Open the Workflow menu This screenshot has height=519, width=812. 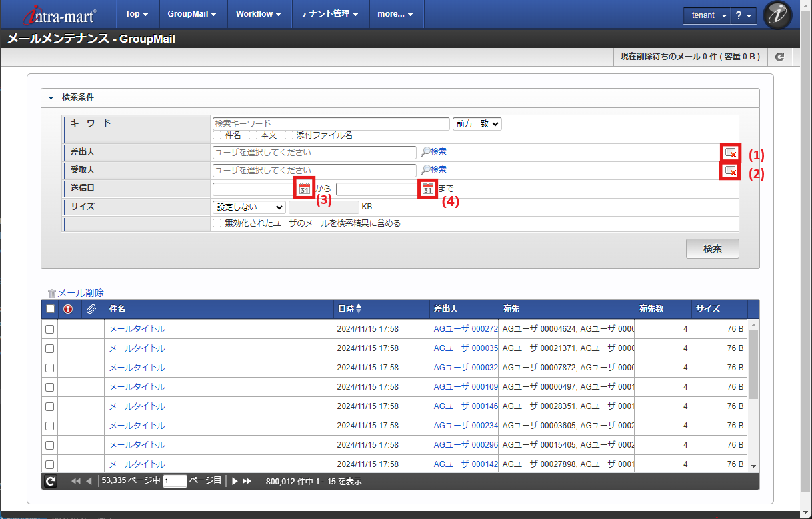click(259, 14)
